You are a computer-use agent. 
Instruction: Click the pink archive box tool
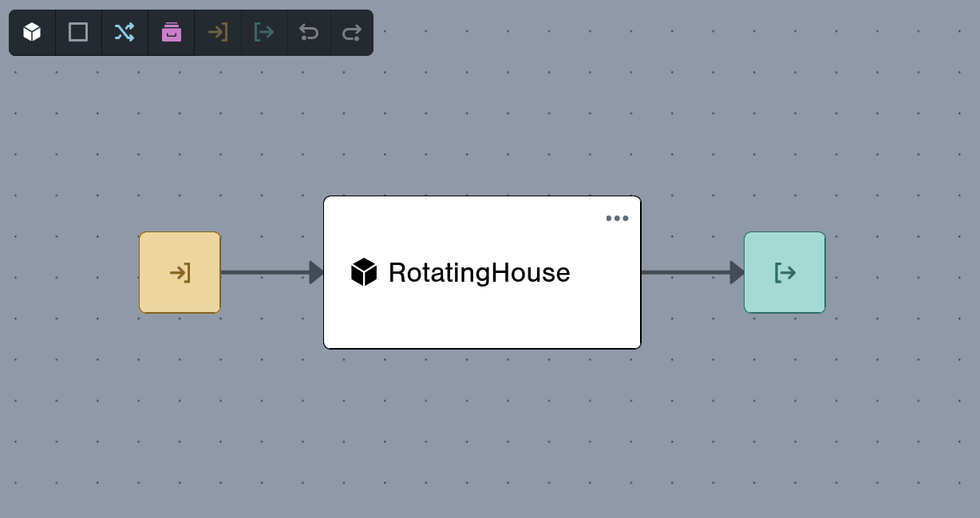click(x=172, y=33)
